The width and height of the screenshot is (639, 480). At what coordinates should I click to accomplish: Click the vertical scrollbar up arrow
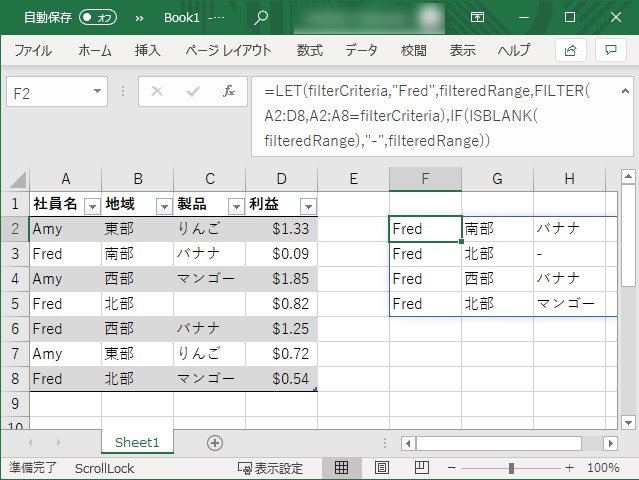coord(628,177)
